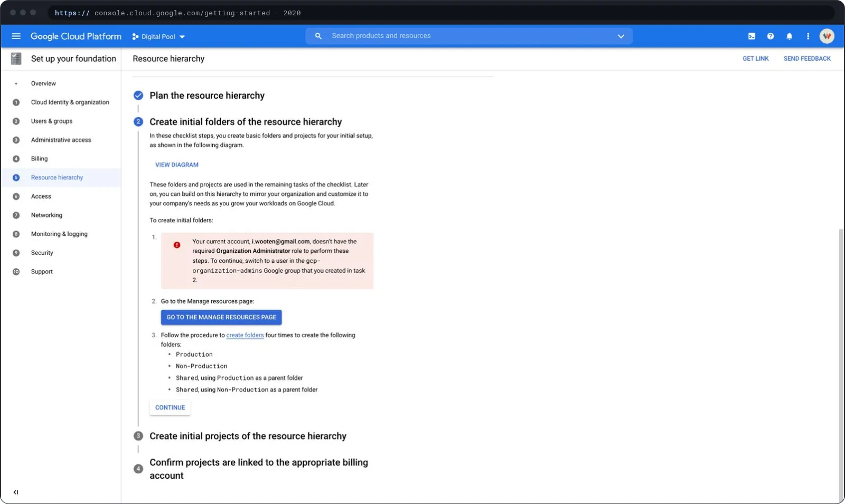Image resolution: width=845 pixels, height=504 pixels.
Task: Open the notifications bell
Action: coord(789,36)
